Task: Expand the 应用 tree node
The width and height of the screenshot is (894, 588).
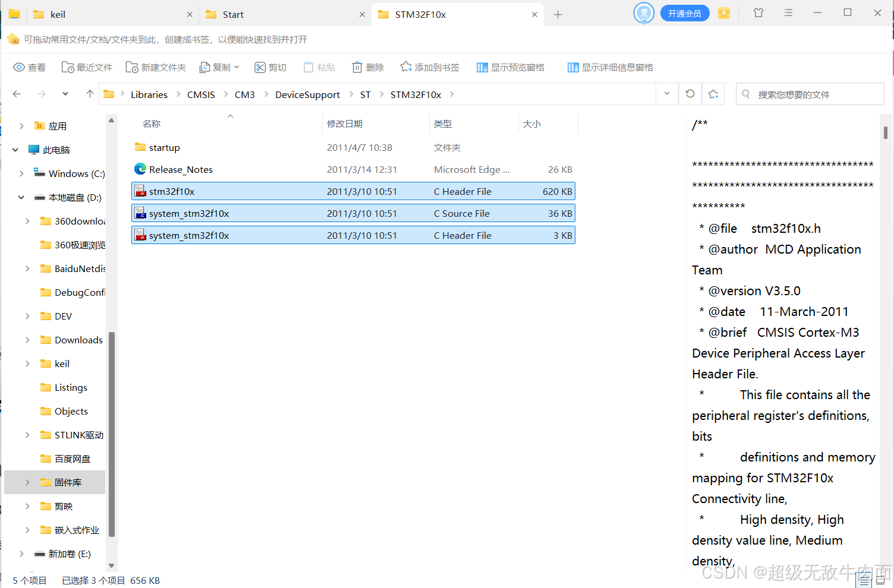Action: point(21,126)
